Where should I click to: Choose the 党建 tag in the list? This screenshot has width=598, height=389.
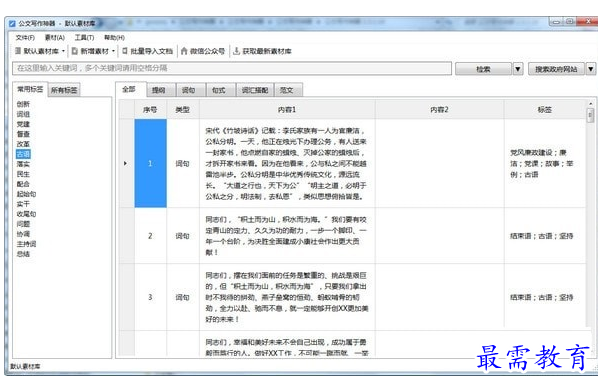(x=23, y=124)
